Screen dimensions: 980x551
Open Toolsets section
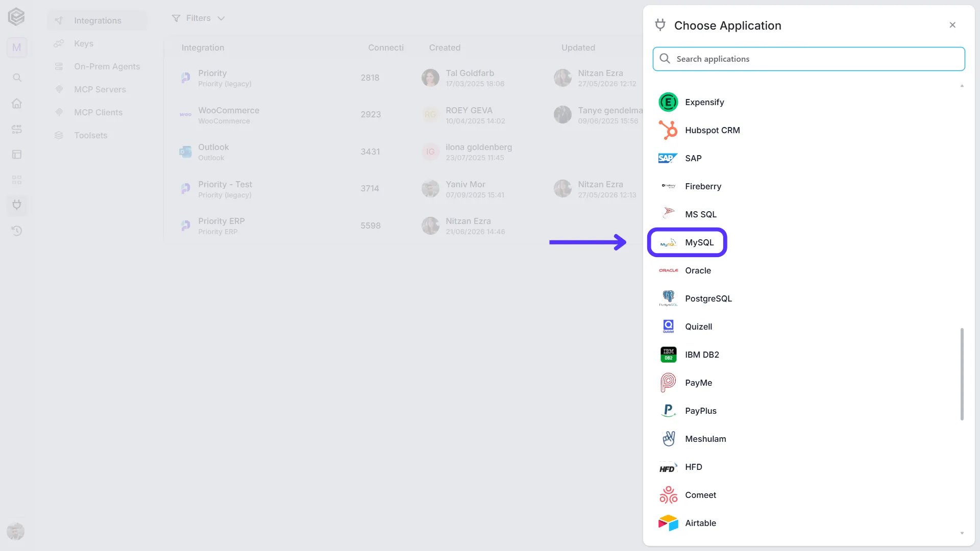[x=97, y=135]
